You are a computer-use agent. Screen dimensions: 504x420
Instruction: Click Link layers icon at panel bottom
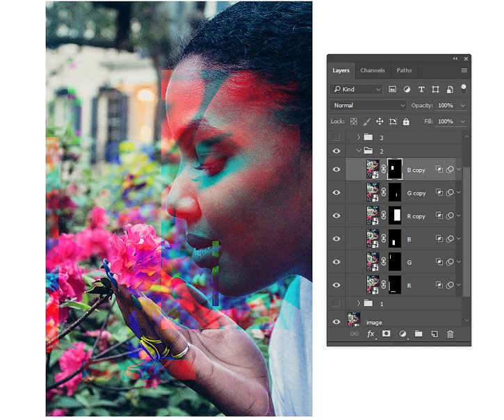355,334
